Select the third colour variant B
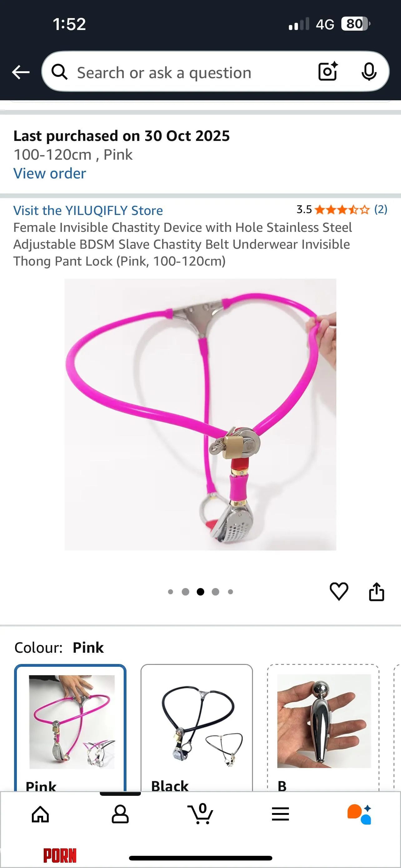Screen dimensions: 401x868 pyautogui.click(x=323, y=728)
